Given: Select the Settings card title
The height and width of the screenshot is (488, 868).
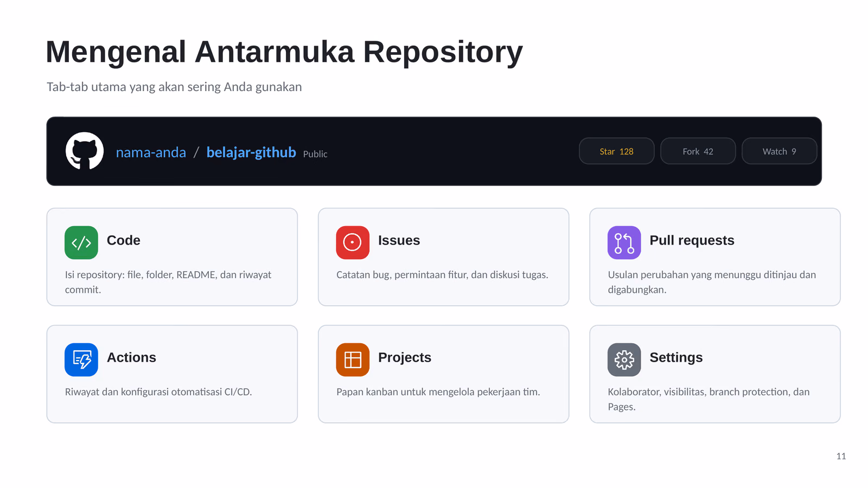Looking at the screenshot, I should click(x=676, y=357).
